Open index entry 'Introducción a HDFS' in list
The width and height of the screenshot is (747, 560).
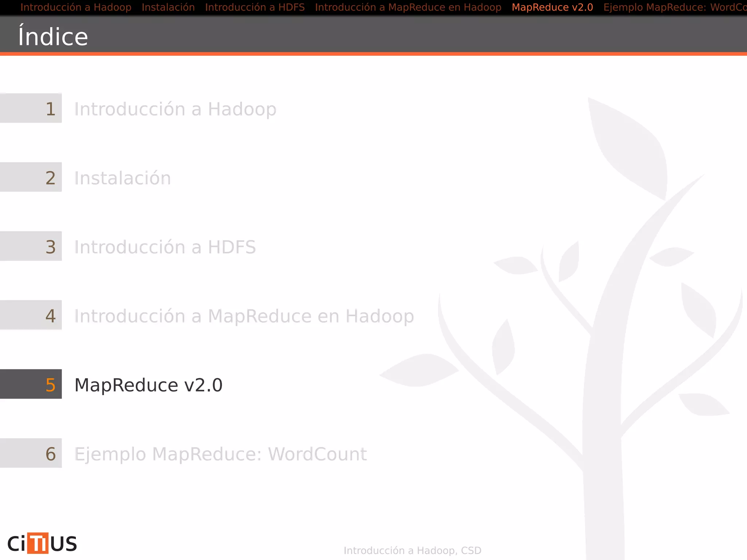tap(165, 247)
